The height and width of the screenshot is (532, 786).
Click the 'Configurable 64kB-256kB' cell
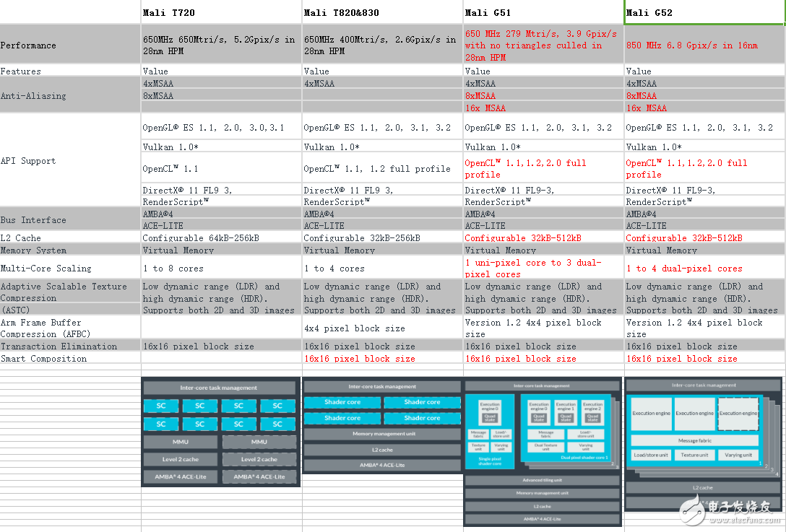click(x=220, y=237)
